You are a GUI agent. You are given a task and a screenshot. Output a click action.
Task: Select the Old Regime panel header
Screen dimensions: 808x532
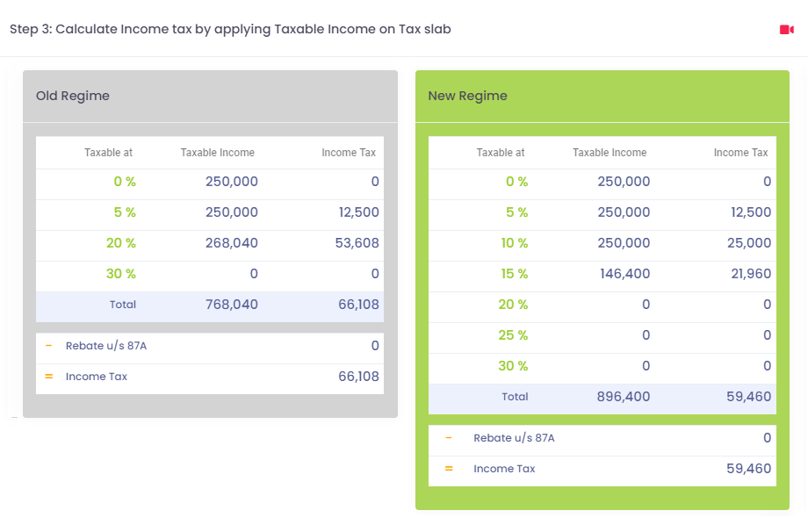(x=210, y=97)
